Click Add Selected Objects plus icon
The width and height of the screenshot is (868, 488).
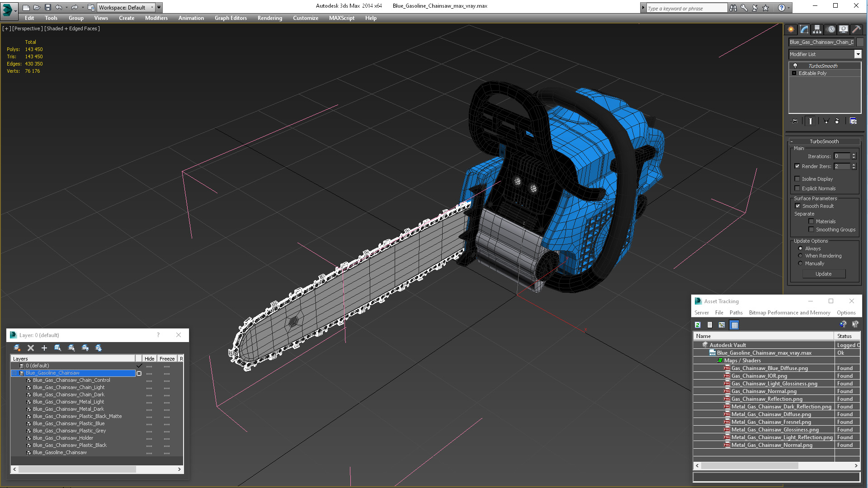tap(44, 348)
